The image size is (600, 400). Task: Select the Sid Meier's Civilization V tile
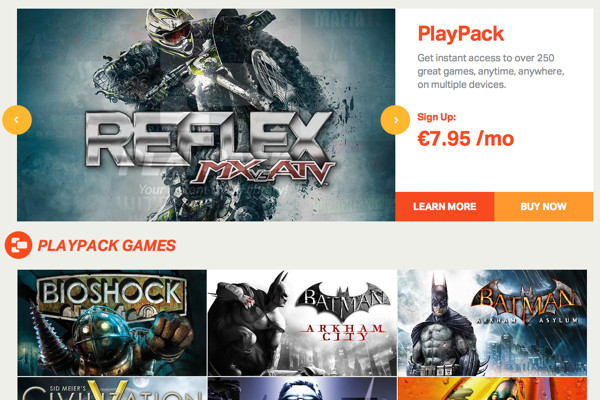[112, 389]
